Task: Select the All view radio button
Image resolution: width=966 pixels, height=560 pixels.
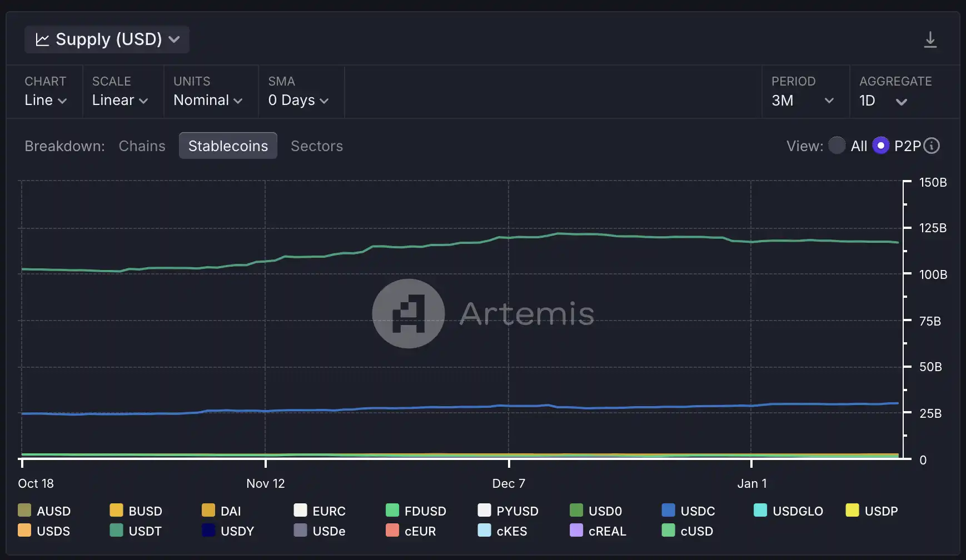Action: click(x=836, y=146)
